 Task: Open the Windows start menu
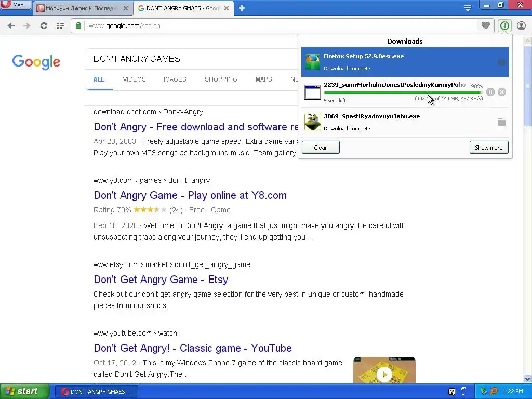point(24,392)
